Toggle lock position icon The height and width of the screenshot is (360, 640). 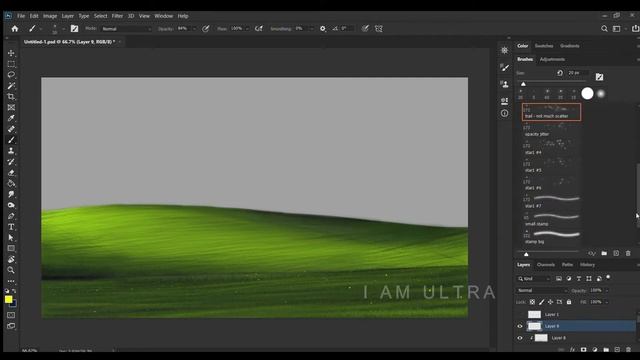click(x=551, y=302)
